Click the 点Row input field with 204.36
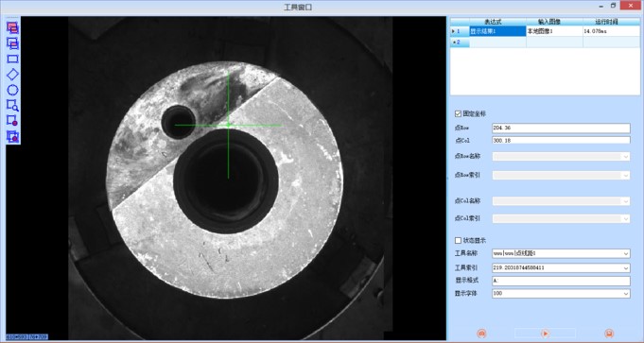The image size is (644, 343). click(561, 128)
